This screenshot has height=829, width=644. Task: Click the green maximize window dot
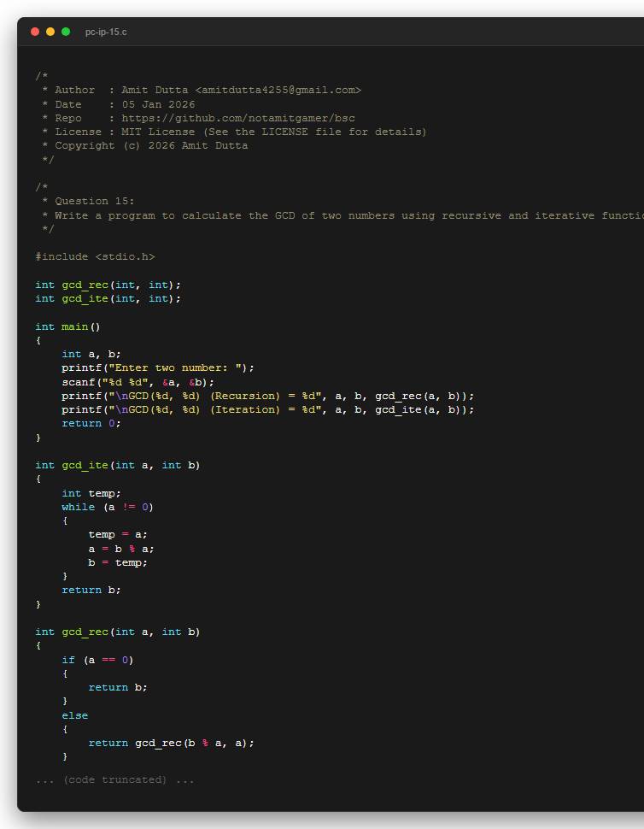pyautogui.click(x=66, y=32)
